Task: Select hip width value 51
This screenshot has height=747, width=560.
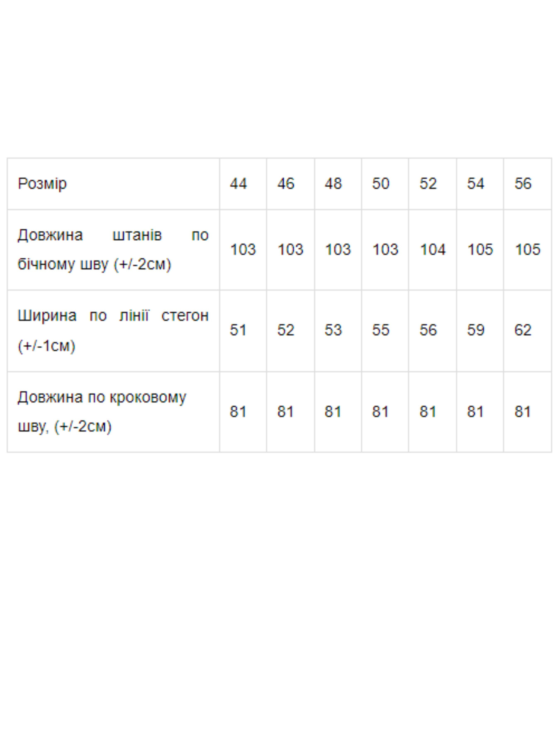Action: (239, 330)
